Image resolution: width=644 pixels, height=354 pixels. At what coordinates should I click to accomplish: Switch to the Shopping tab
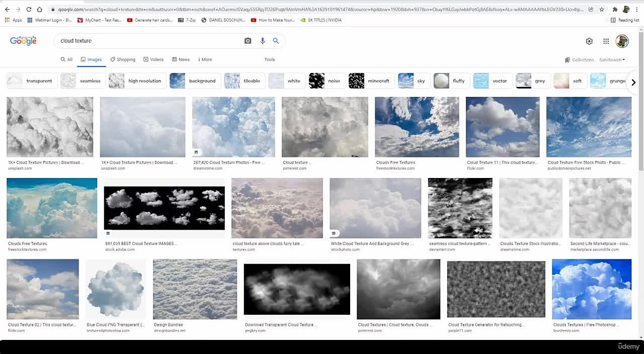coord(123,59)
